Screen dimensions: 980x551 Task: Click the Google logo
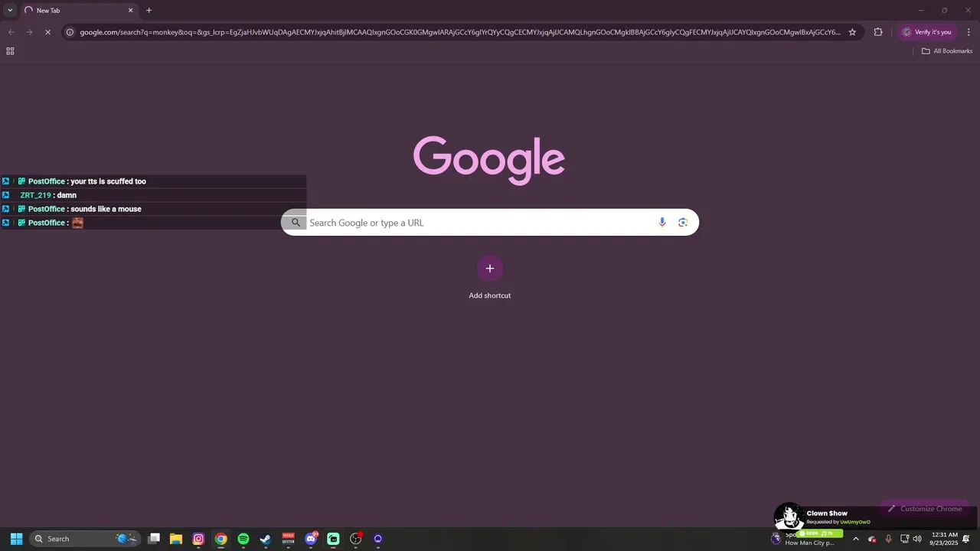489,160
